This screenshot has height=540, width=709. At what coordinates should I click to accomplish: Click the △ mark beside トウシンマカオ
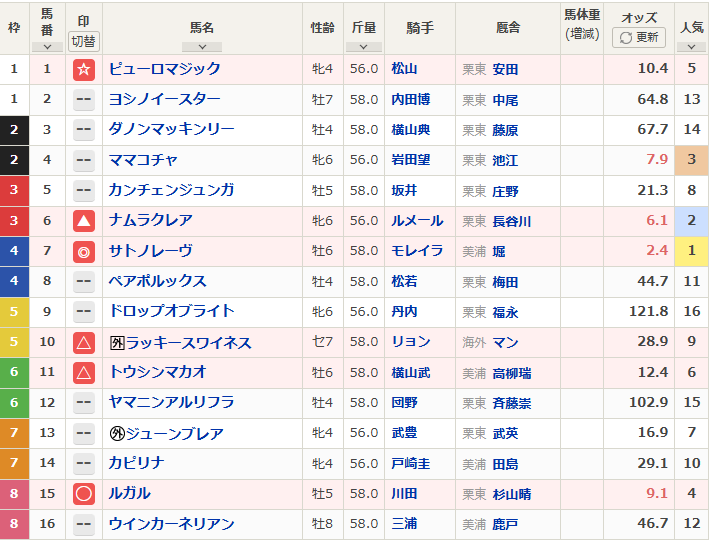click(84, 373)
